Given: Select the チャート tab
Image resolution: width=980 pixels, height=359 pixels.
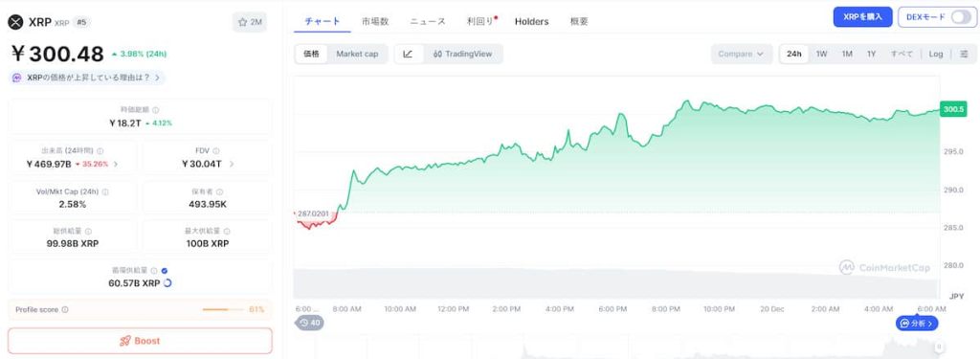Looking at the screenshot, I should click(x=322, y=21).
